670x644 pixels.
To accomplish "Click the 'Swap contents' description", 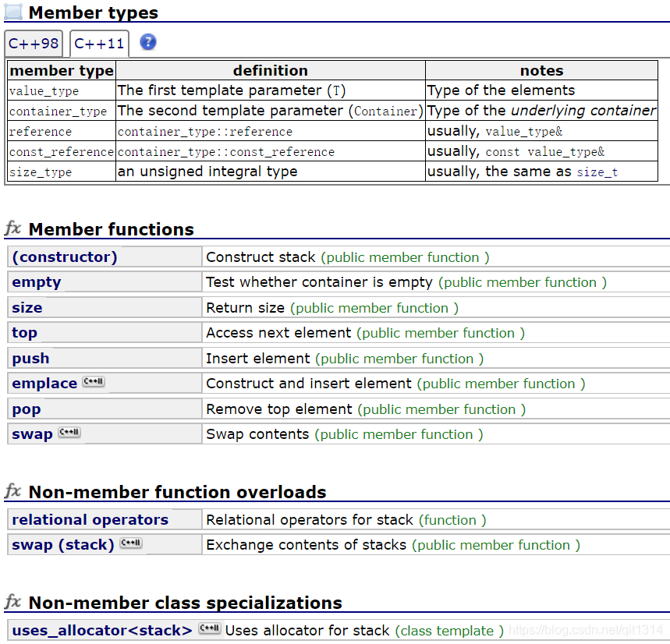I will pos(257,434).
